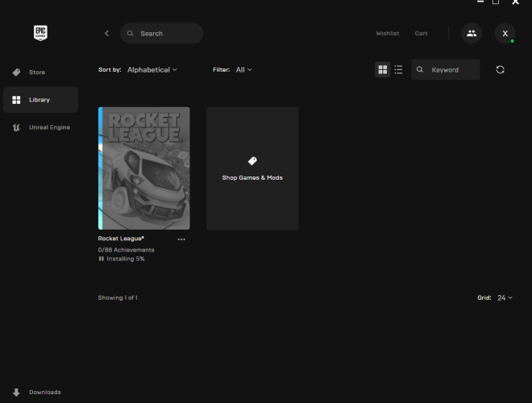Viewport: 532px width, 403px height.
Task: Switch to grid view
Action: pos(382,69)
